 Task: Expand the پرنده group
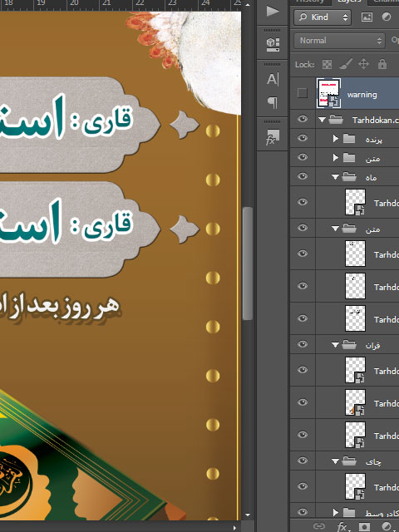pyautogui.click(x=336, y=139)
